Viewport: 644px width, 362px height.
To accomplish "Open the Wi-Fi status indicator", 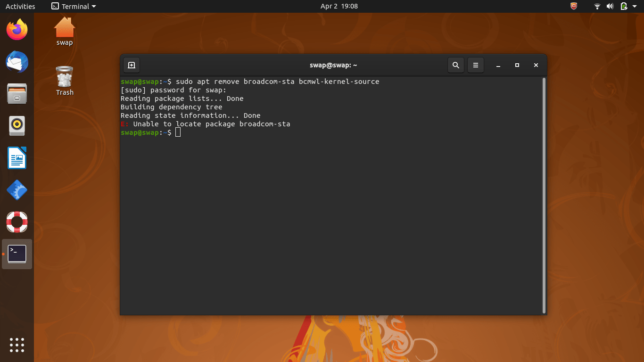I will [x=597, y=6].
